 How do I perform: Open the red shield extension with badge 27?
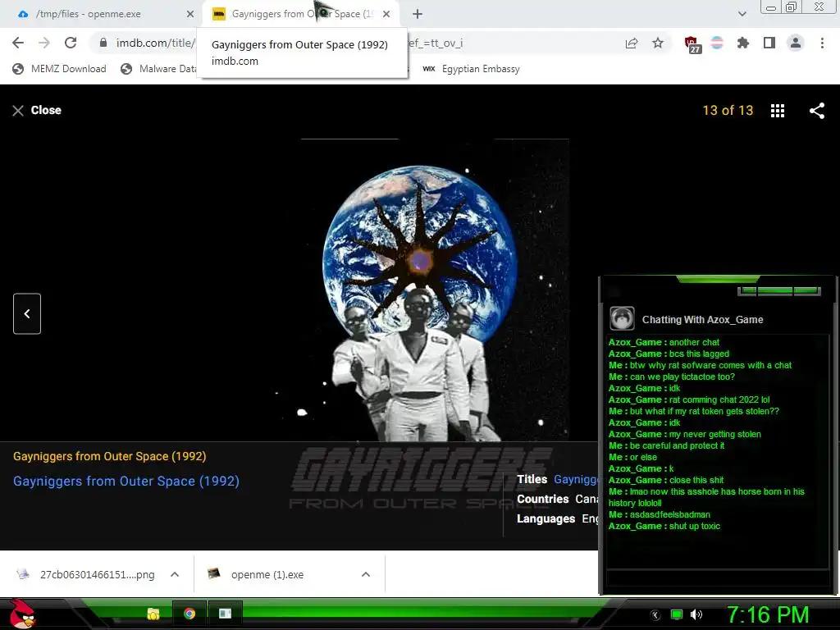(692, 44)
